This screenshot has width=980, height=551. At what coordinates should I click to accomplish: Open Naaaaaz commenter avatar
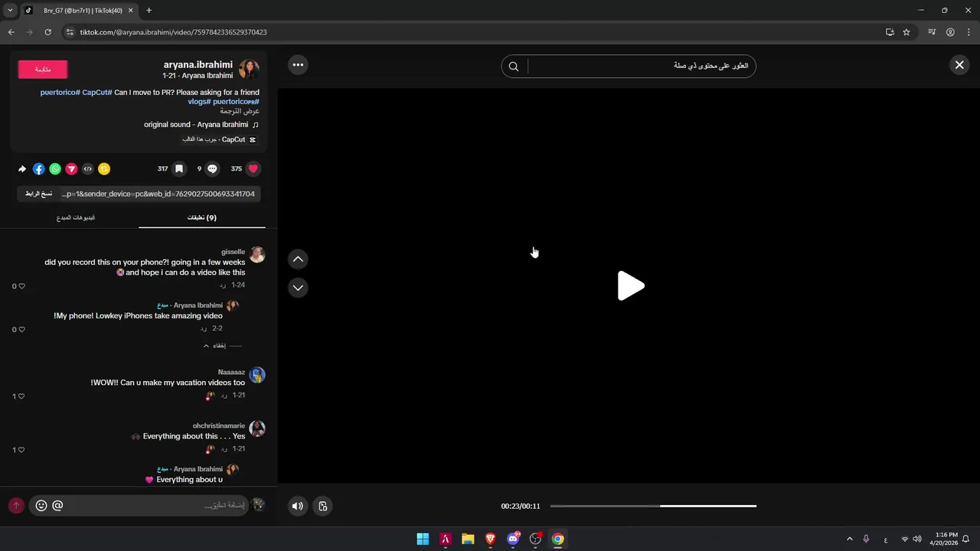point(257,375)
